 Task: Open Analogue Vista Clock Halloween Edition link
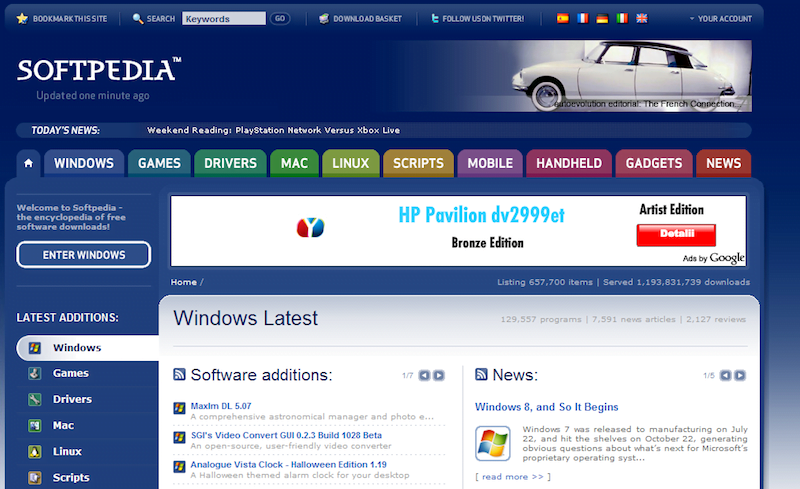[x=288, y=464]
